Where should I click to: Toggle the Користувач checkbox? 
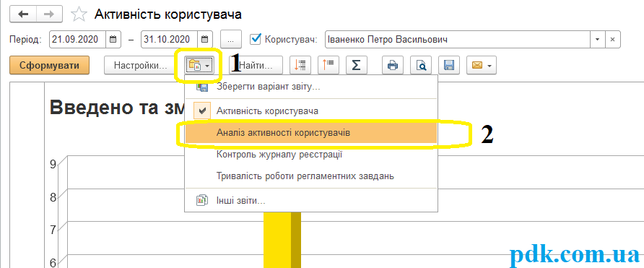(x=256, y=39)
